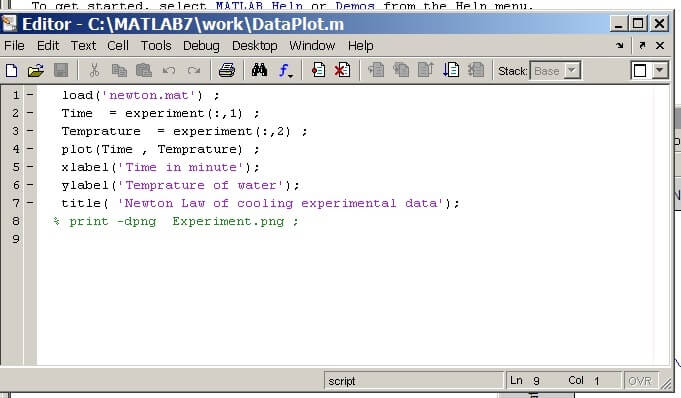Screen dimensions: 681x398
Task: Click Clear All Breakpoints icon
Action: 342,70
